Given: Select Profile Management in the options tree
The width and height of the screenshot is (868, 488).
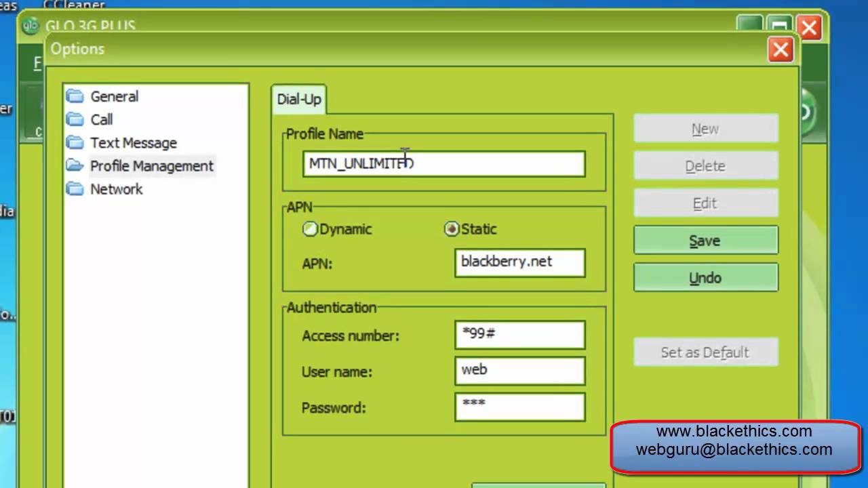Looking at the screenshot, I should coord(152,165).
